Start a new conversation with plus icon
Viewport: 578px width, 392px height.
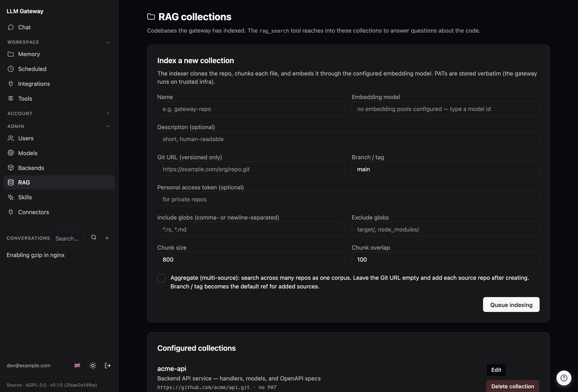coord(107,238)
